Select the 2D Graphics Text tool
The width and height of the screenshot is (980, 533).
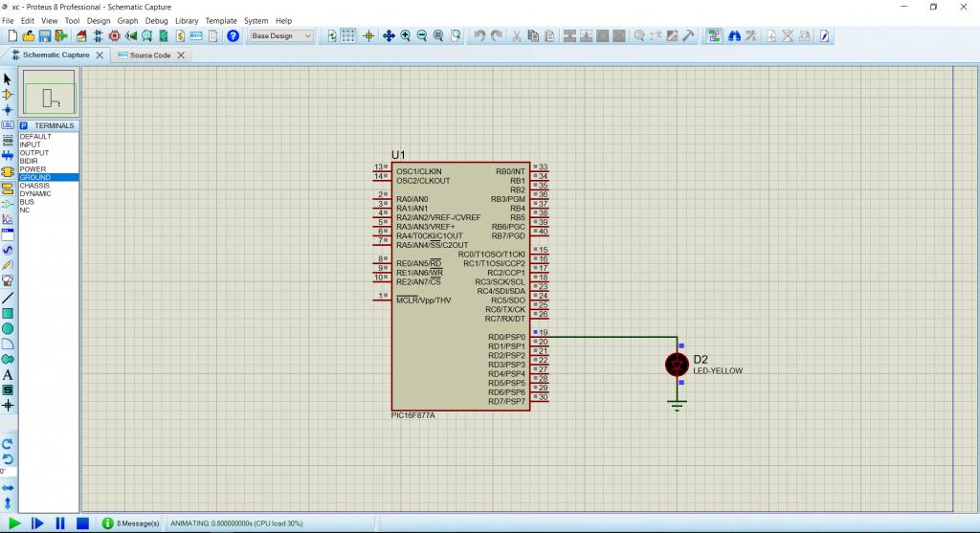point(8,375)
